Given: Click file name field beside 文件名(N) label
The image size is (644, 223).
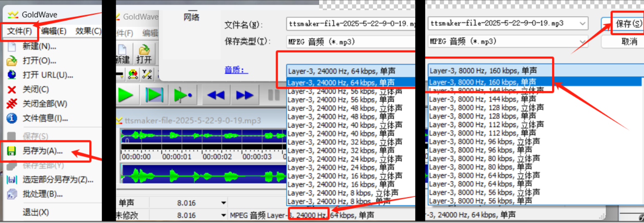Looking at the screenshot, I should point(350,25).
